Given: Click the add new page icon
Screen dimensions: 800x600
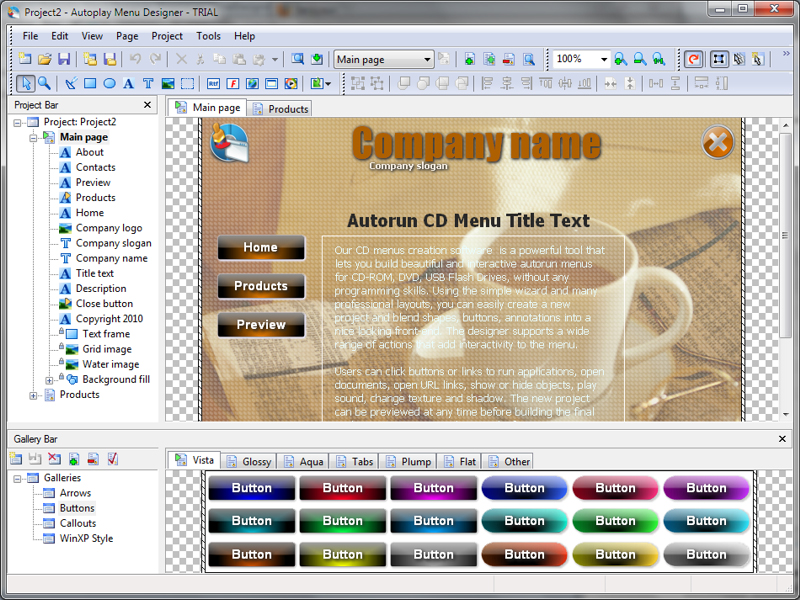Looking at the screenshot, I should pyautogui.click(x=469, y=59).
